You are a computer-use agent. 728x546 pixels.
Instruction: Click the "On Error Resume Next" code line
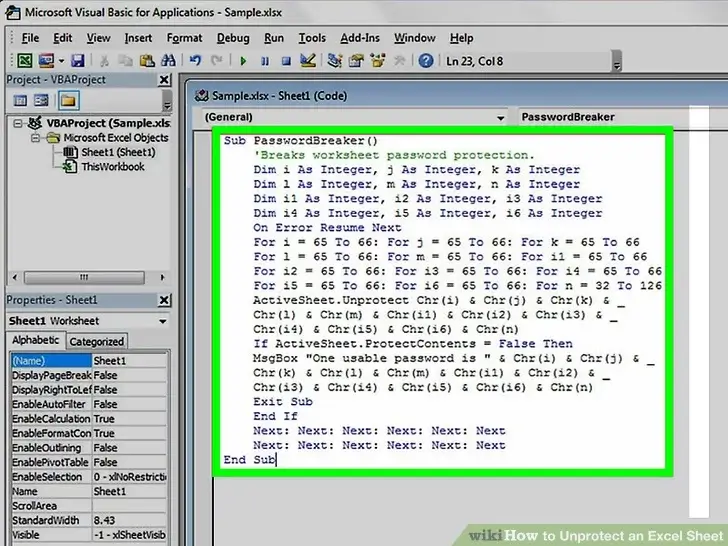tap(327, 228)
